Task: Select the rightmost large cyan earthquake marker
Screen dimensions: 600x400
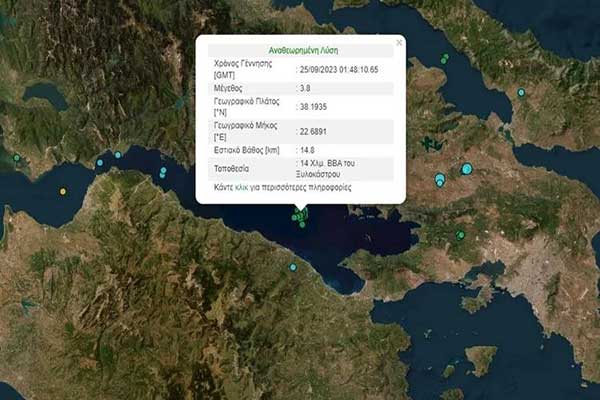Action: (465, 169)
